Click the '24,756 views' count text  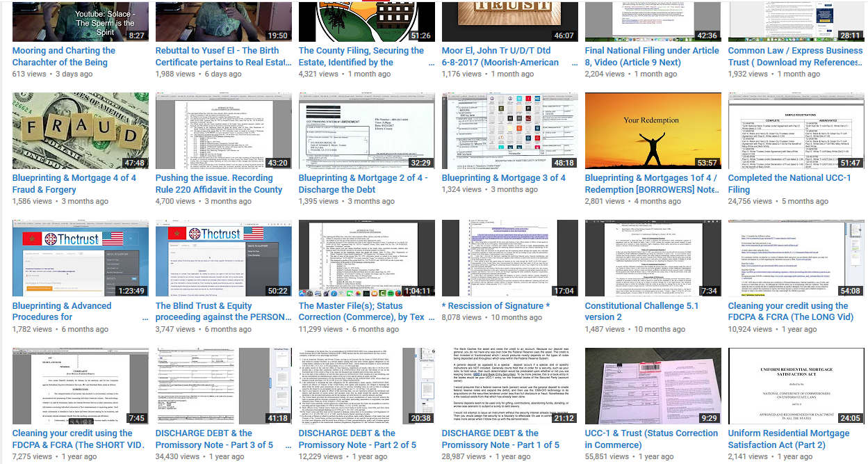pyautogui.click(x=751, y=201)
